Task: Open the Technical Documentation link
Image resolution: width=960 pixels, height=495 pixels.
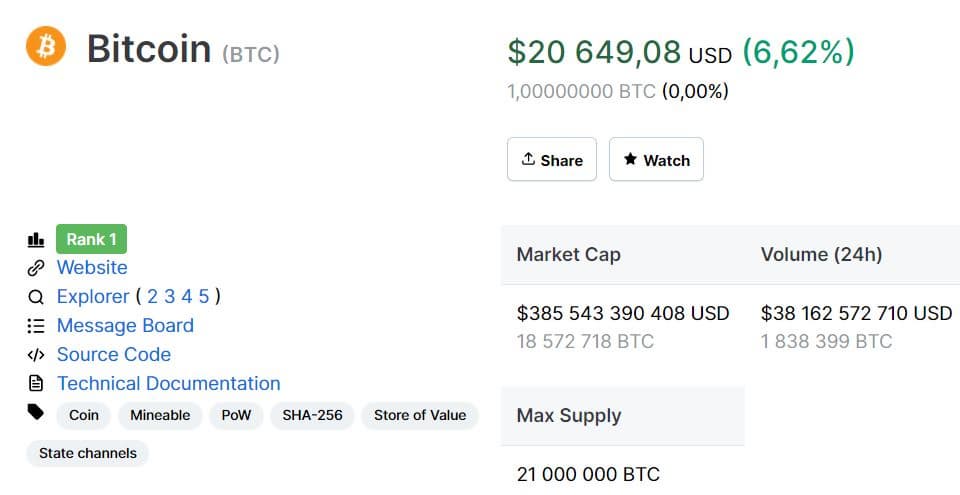Action: coord(168,384)
